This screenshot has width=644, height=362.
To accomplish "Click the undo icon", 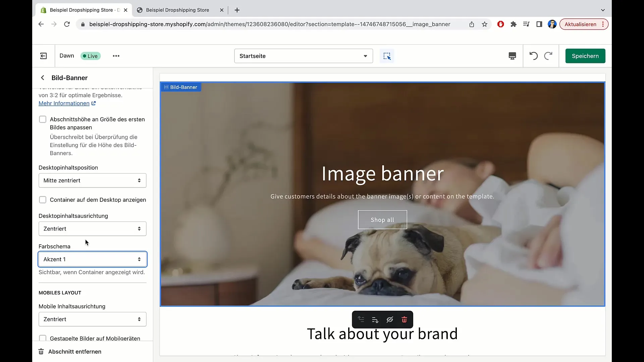I will pos(534,56).
